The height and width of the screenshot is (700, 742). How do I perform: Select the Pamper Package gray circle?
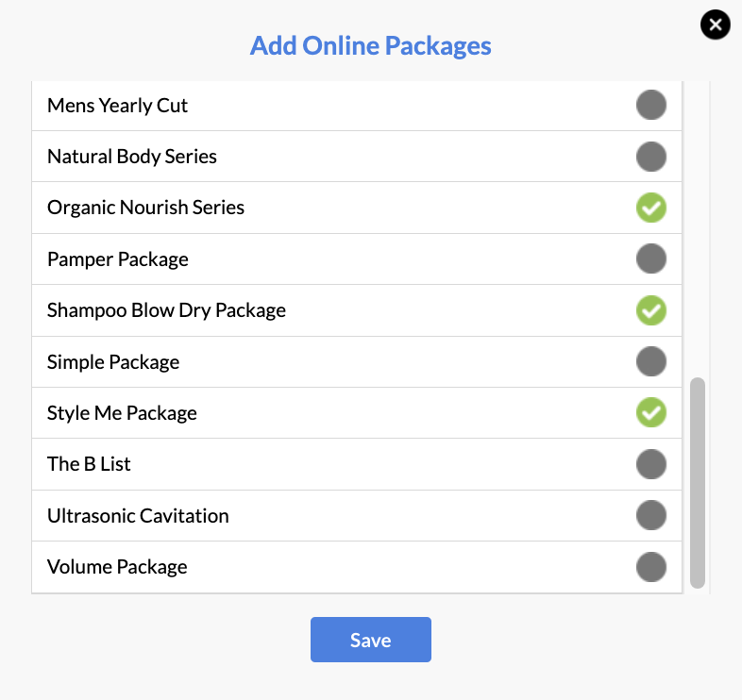651,258
